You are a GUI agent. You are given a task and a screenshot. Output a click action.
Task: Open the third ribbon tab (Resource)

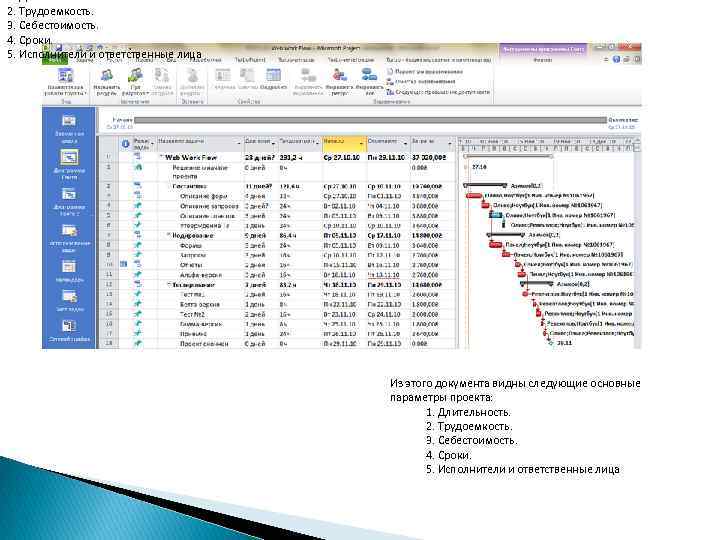(115, 60)
